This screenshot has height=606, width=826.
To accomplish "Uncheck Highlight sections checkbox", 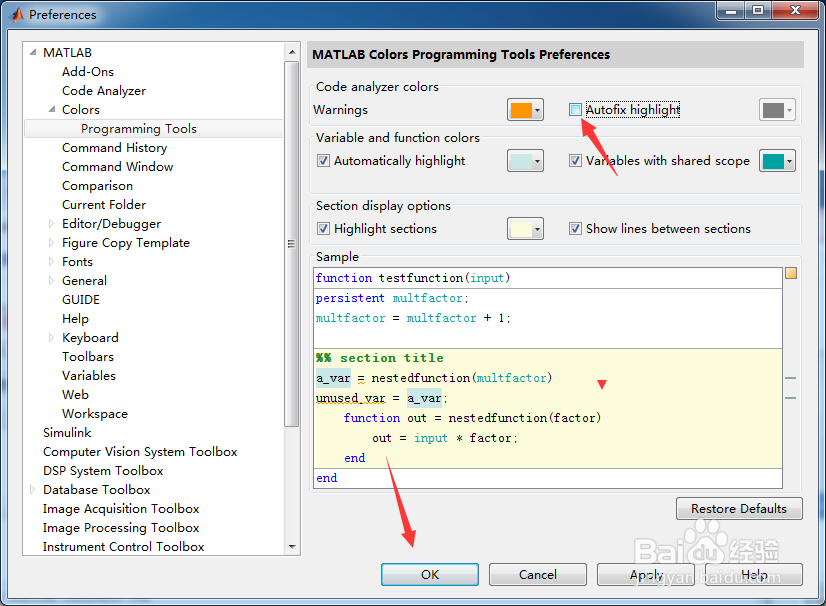I will tap(323, 228).
